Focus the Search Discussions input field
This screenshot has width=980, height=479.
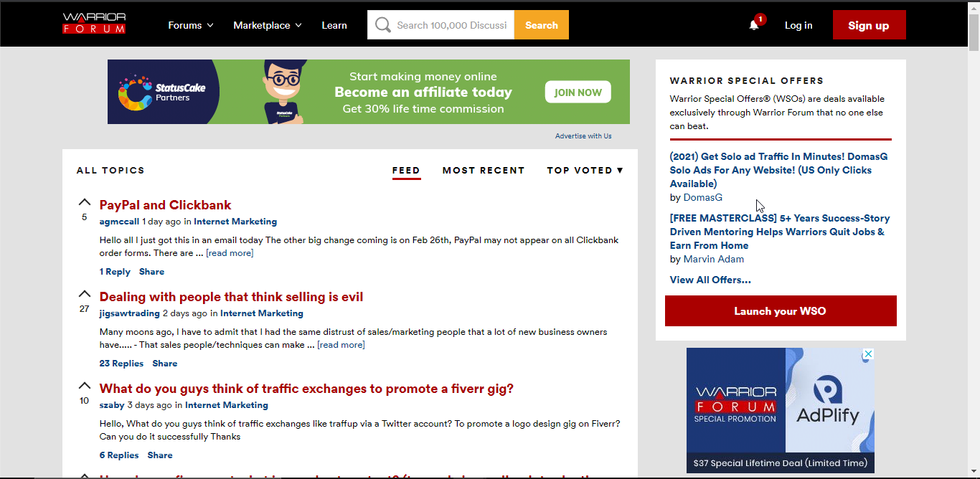[453, 25]
